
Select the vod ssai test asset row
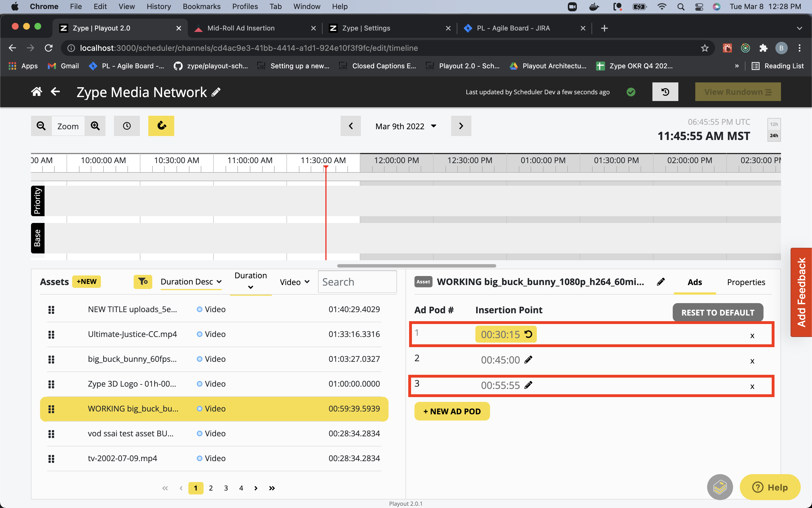click(x=214, y=433)
